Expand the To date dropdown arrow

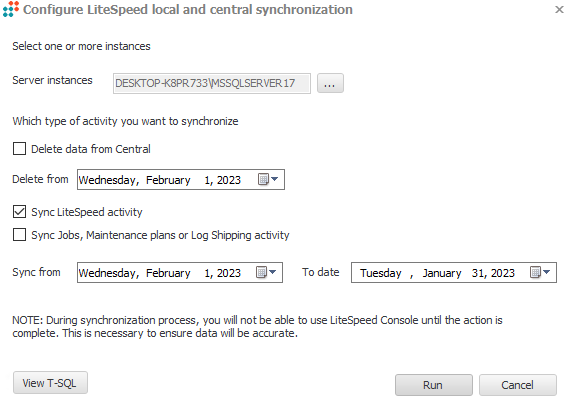point(547,272)
